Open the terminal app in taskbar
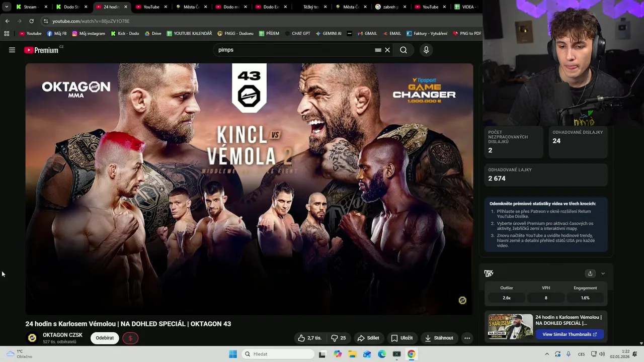 coord(396,354)
